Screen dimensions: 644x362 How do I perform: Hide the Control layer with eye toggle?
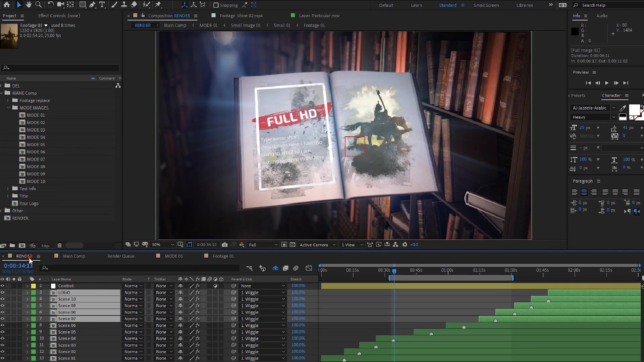pos(2,286)
